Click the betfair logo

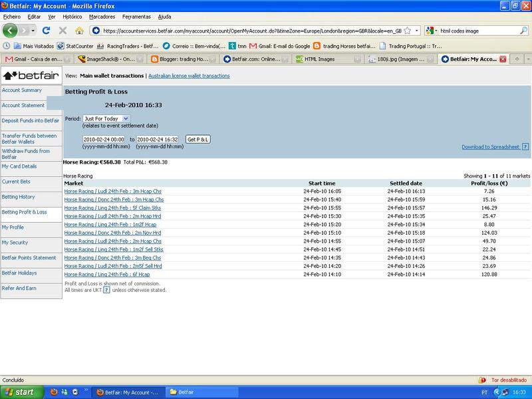31,75
